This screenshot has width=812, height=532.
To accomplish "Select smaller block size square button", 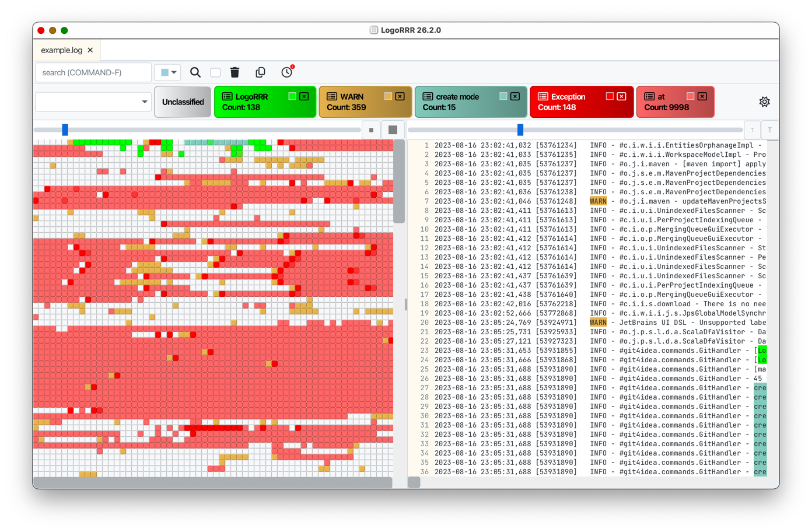I will pos(371,130).
